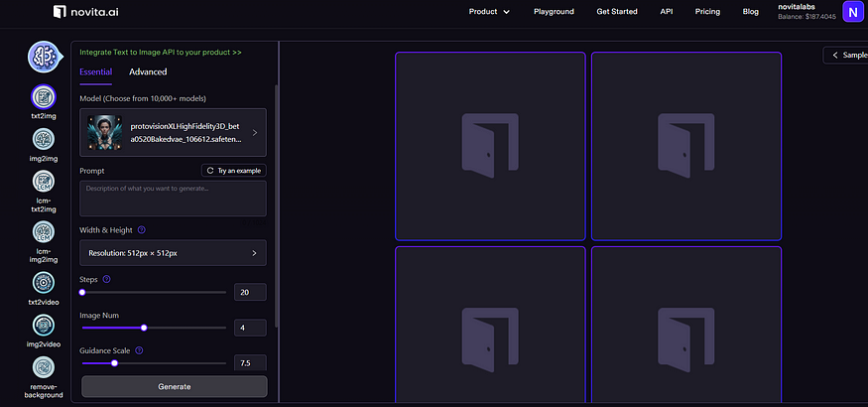This screenshot has width=868, height=407.
Task: Click the Generate button
Action: pos(175,386)
